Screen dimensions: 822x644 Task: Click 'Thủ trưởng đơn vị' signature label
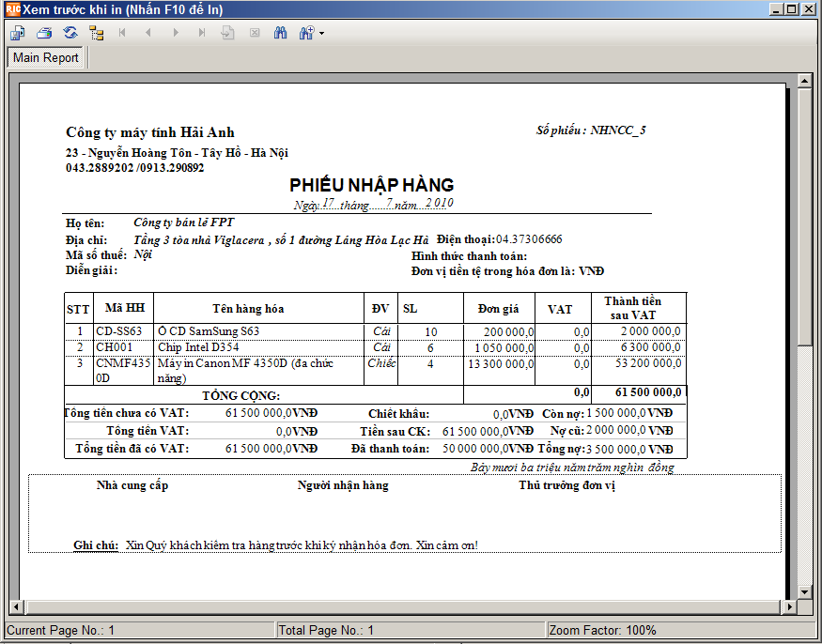[x=566, y=485]
